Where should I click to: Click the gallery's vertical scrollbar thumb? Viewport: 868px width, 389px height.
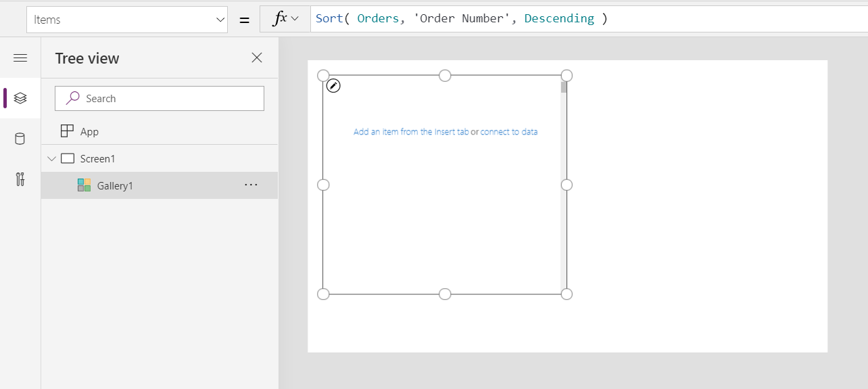[x=564, y=87]
